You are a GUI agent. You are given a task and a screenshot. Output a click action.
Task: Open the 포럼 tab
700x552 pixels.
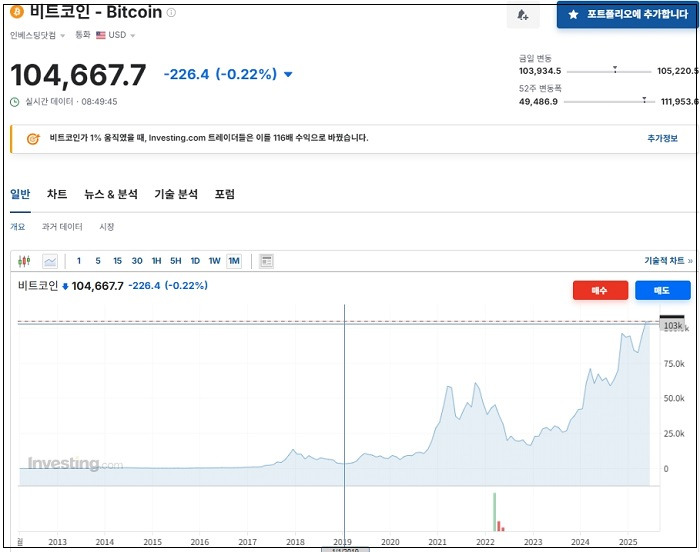(225, 194)
